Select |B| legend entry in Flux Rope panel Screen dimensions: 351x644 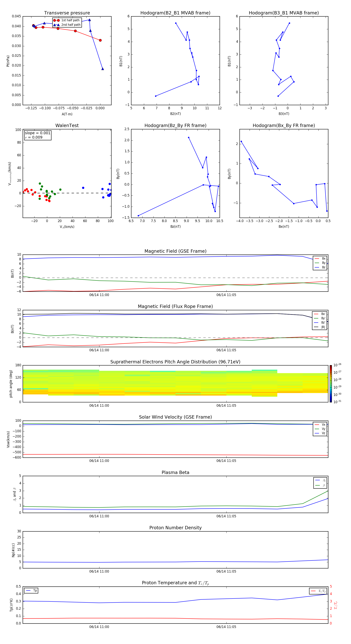(320, 327)
